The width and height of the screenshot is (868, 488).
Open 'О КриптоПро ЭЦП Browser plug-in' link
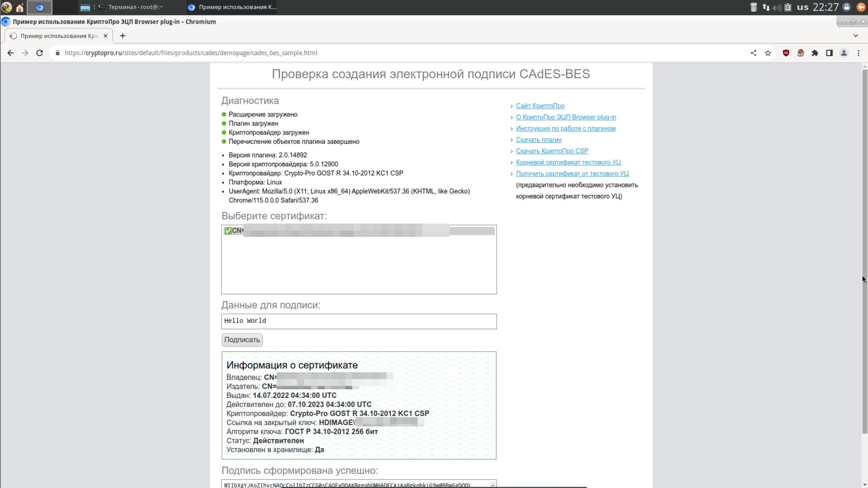(566, 117)
